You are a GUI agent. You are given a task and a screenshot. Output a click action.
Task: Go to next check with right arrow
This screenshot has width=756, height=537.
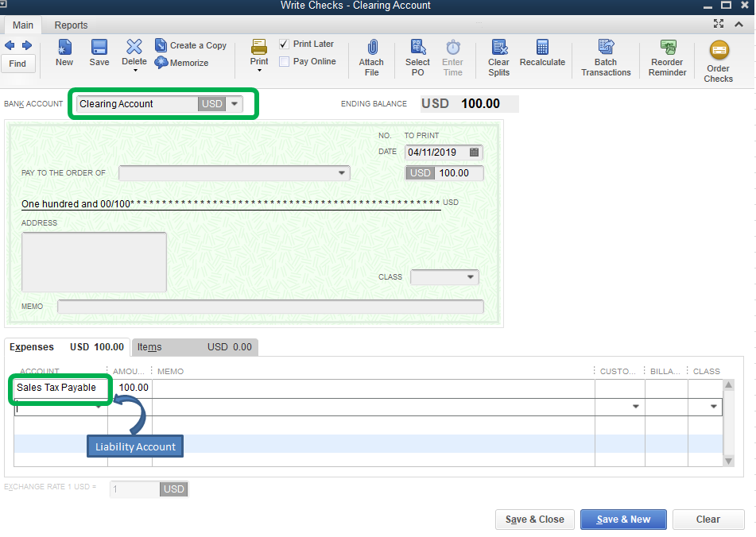coord(27,45)
